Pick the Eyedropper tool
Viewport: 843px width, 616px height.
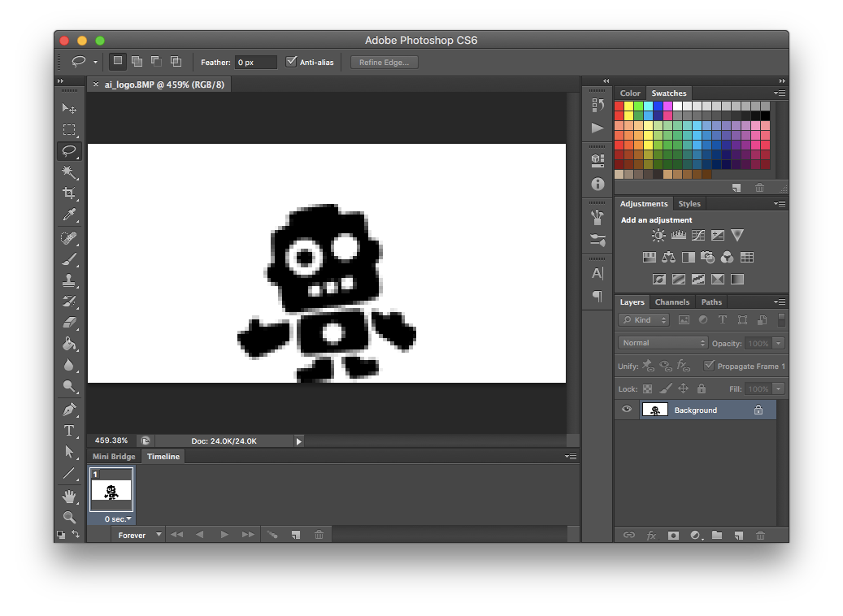click(x=69, y=215)
